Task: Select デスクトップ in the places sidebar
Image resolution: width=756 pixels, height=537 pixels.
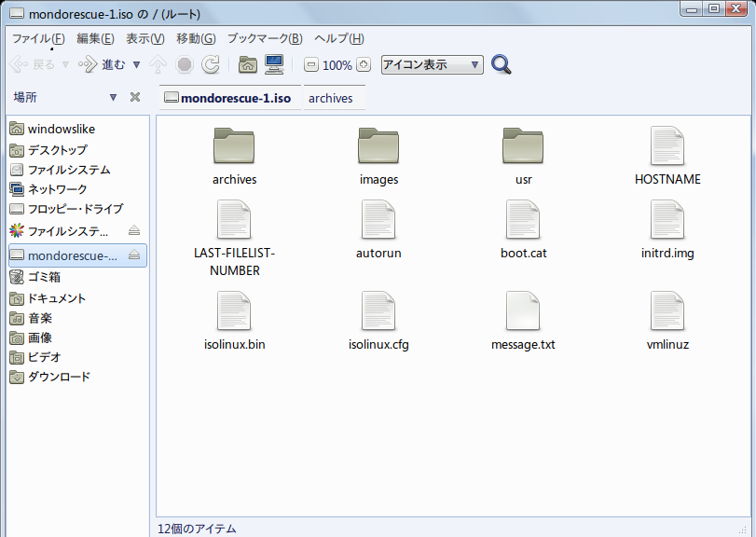Action: tap(77, 150)
